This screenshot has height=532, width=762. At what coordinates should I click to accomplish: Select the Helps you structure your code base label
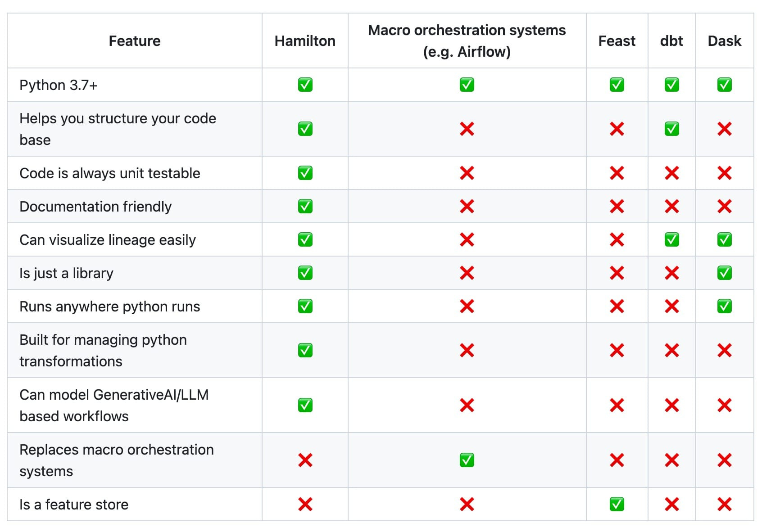(118, 129)
